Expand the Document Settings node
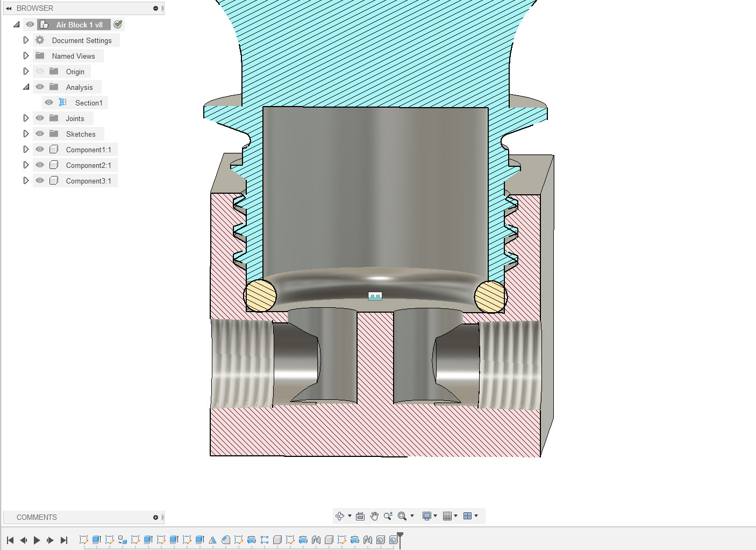 (x=26, y=40)
